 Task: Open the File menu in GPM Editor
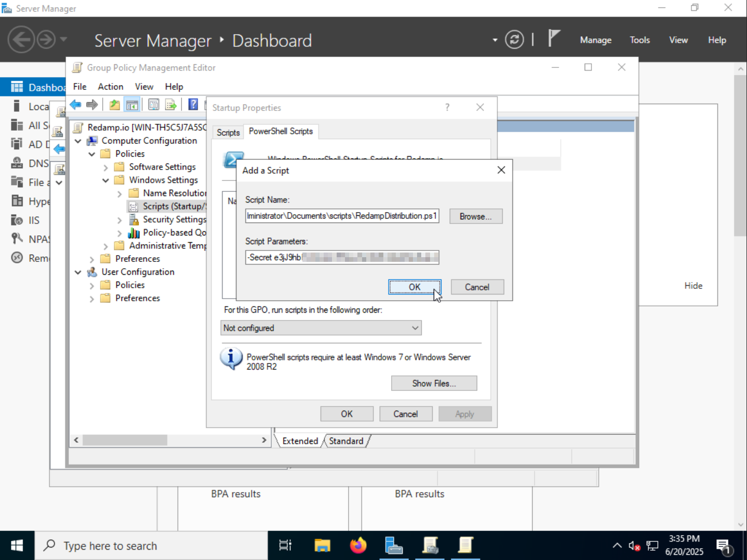(80, 87)
